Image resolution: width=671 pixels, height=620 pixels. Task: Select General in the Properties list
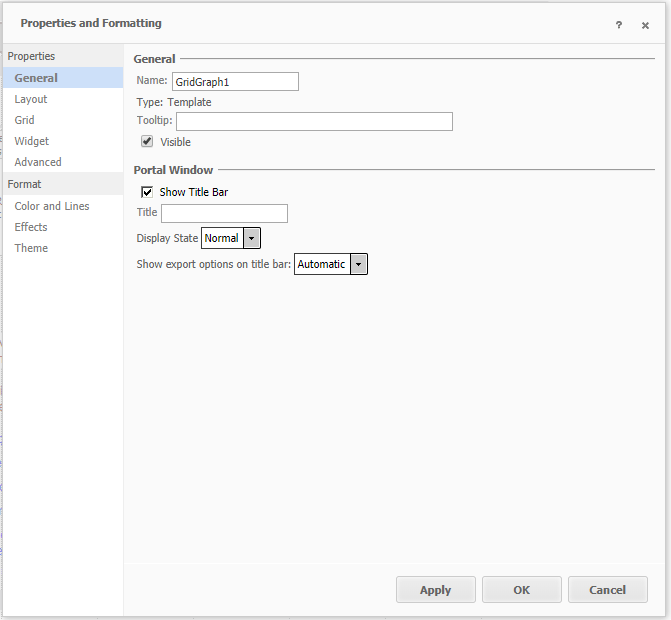coord(36,78)
